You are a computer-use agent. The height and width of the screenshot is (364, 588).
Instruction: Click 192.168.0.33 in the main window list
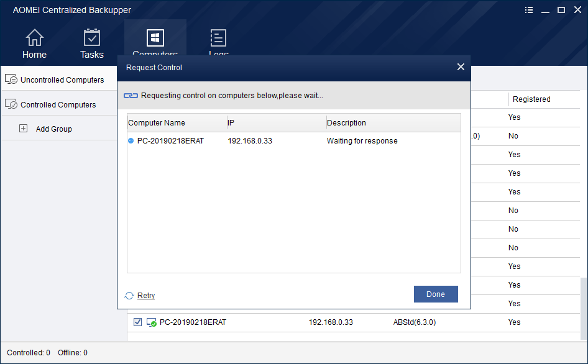click(x=331, y=322)
